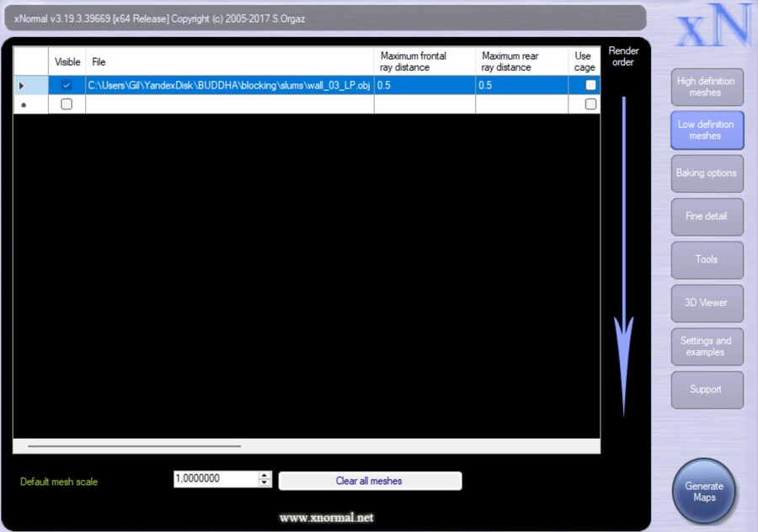The image size is (758, 532).
Task: Click the Use cage column header
Action: 585,61
